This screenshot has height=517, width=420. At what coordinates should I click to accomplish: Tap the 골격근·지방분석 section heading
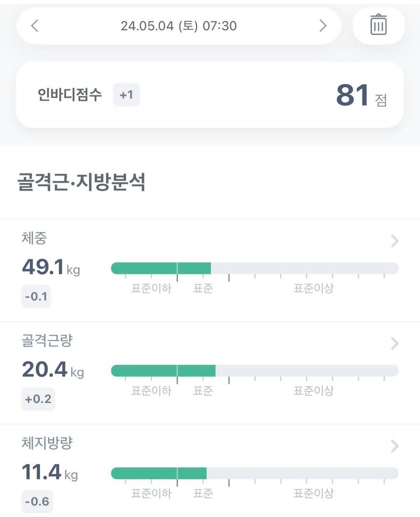click(x=81, y=182)
